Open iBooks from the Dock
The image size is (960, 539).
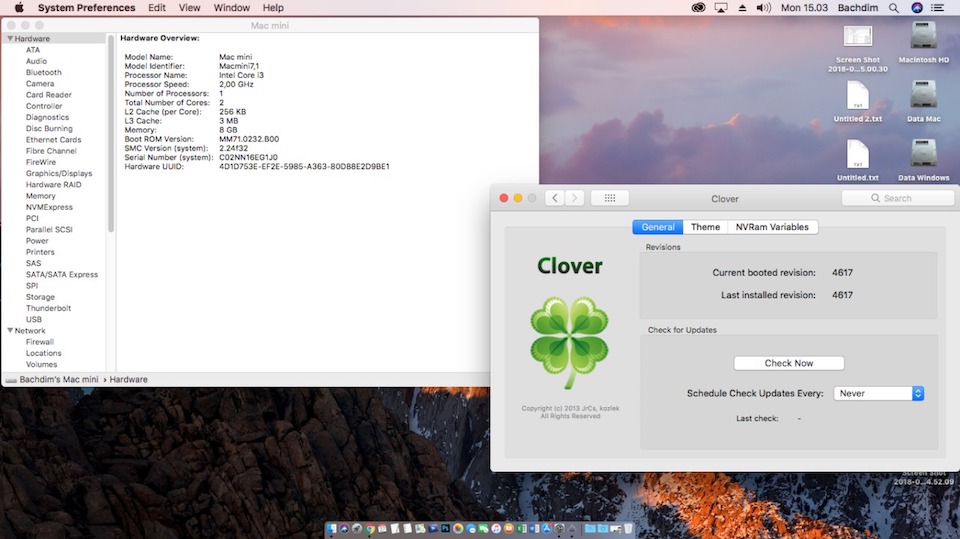point(509,529)
